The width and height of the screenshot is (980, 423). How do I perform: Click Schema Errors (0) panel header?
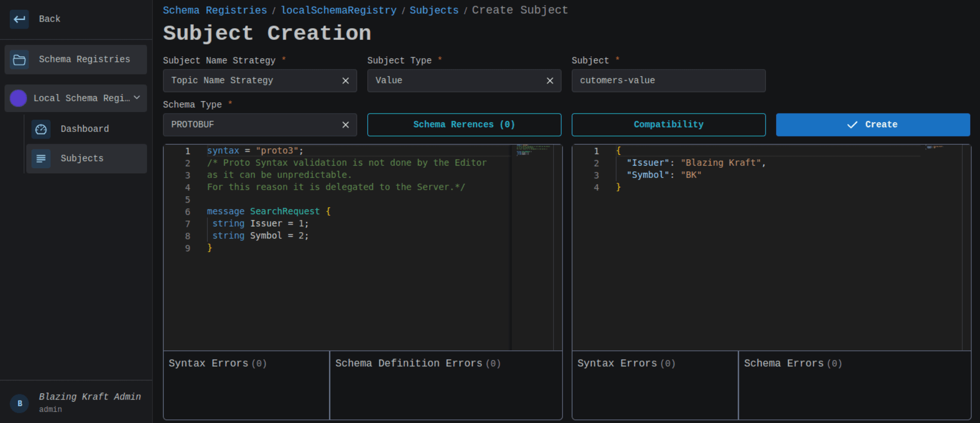point(793,363)
